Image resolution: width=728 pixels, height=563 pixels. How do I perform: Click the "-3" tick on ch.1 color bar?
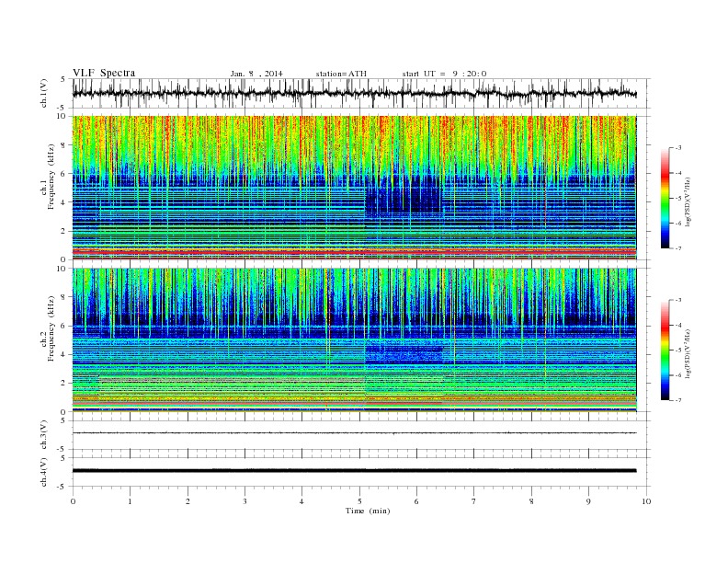[677, 148]
